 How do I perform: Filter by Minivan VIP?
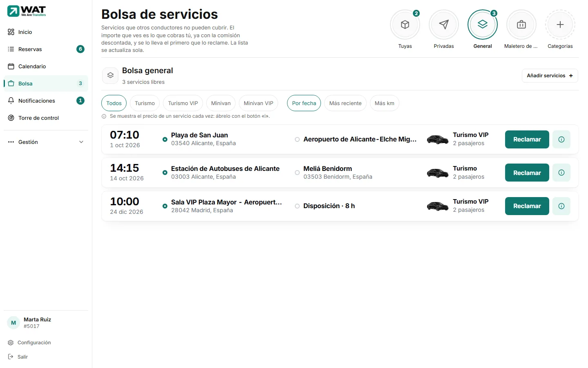coord(258,103)
